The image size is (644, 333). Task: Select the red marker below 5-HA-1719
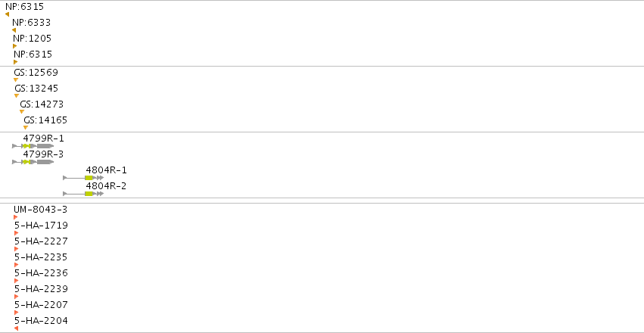[17, 233]
